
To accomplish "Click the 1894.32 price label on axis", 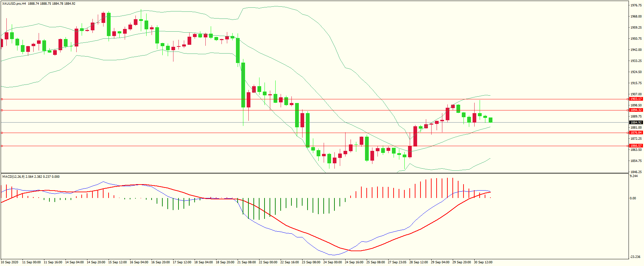I will click(636, 110).
